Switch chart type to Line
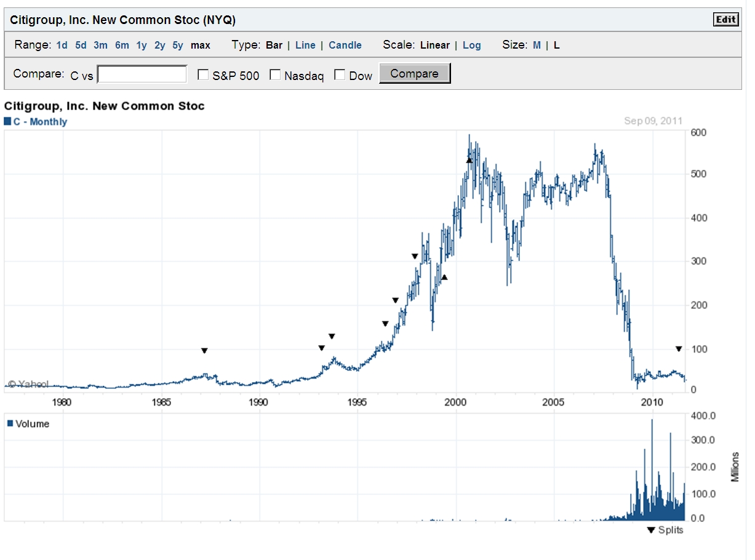Viewport: 755px width, 560px height. tap(305, 45)
